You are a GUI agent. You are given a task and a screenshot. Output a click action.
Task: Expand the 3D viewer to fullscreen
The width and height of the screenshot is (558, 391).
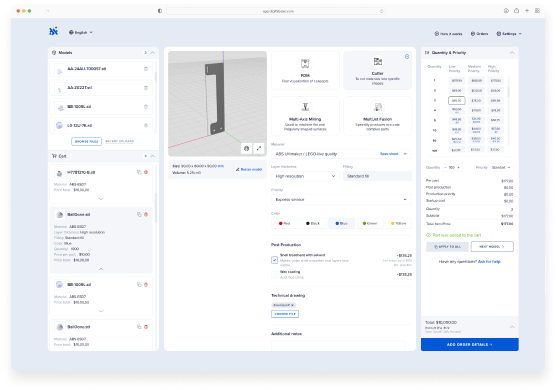[x=259, y=148]
